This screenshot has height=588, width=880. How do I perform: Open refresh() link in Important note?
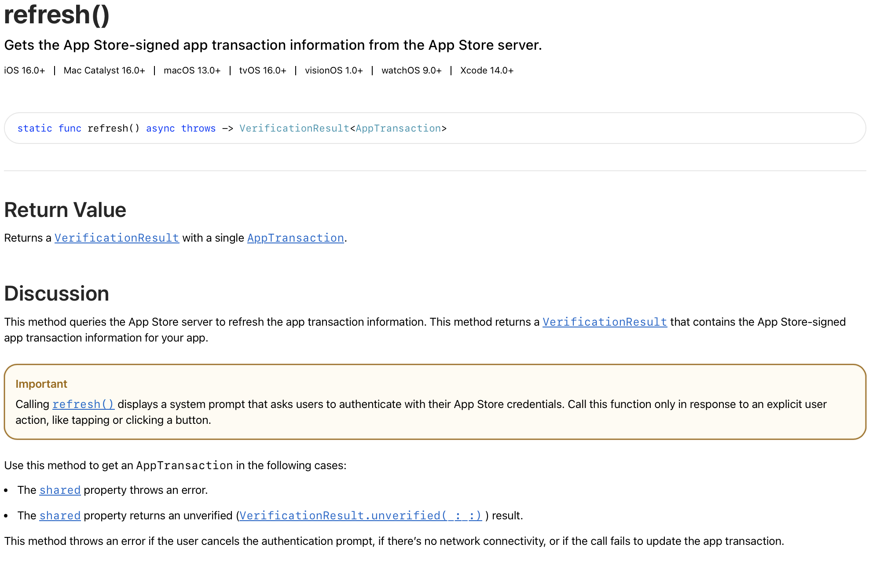point(84,404)
